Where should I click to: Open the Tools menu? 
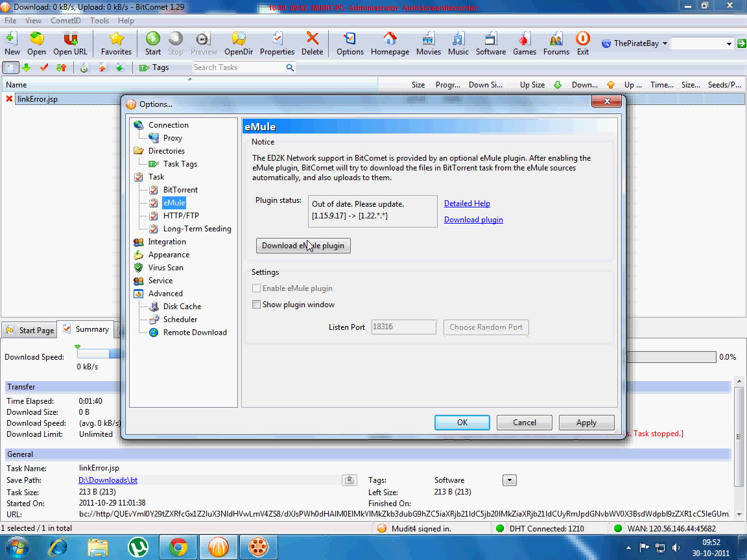(100, 21)
